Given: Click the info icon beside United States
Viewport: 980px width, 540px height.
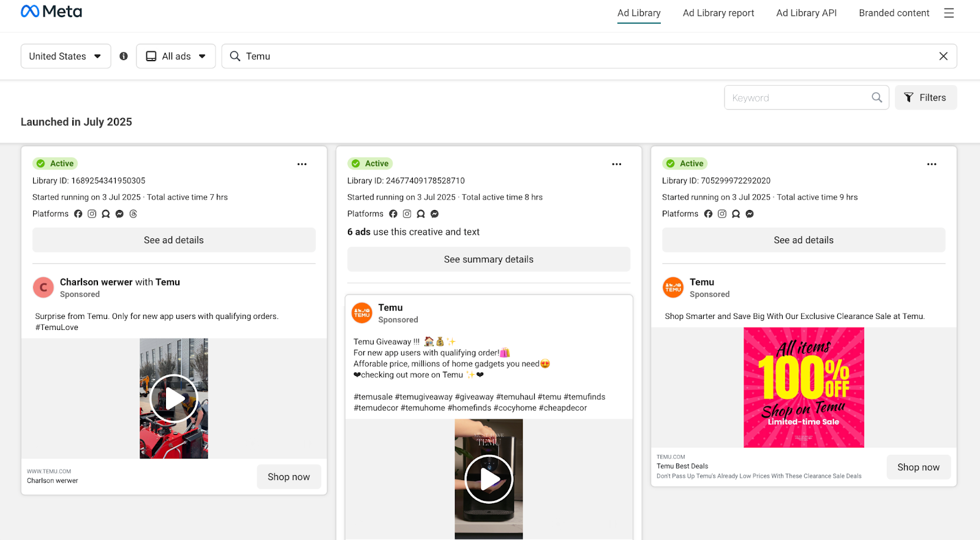Looking at the screenshot, I should coord(124,56).
